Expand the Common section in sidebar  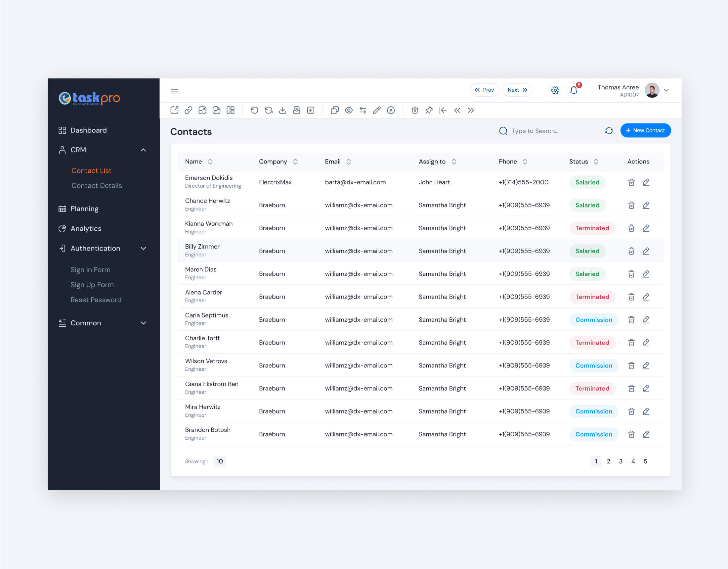[143, 322]
